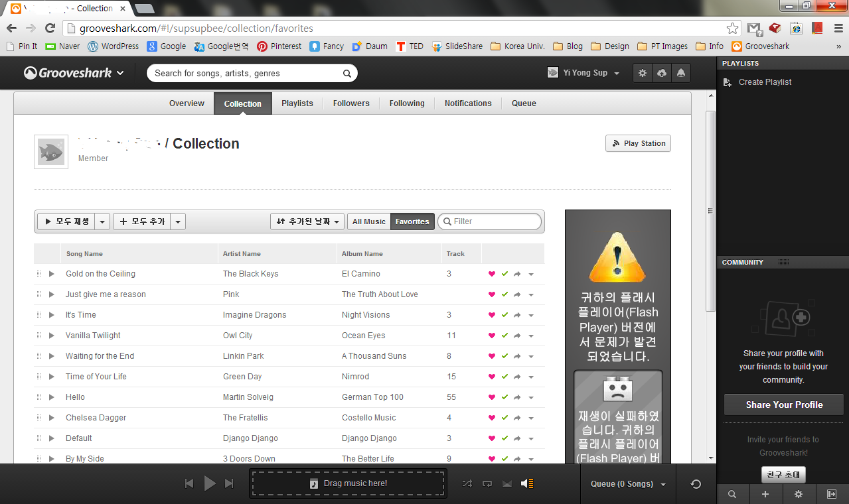Image resolution: width=849 pixels, height=504 pixels.
Task: Reload the page in Chrome
Action: (x=50, y=28)
